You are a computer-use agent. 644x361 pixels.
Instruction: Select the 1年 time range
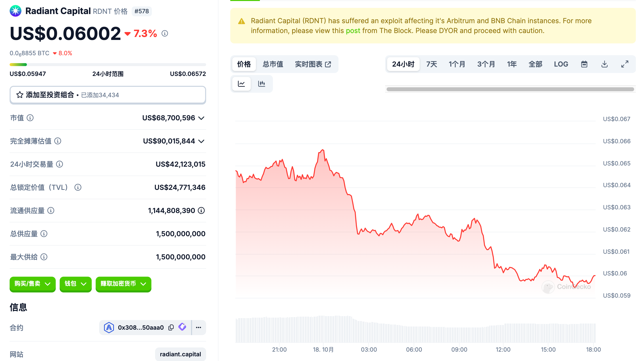pos(512,64)
